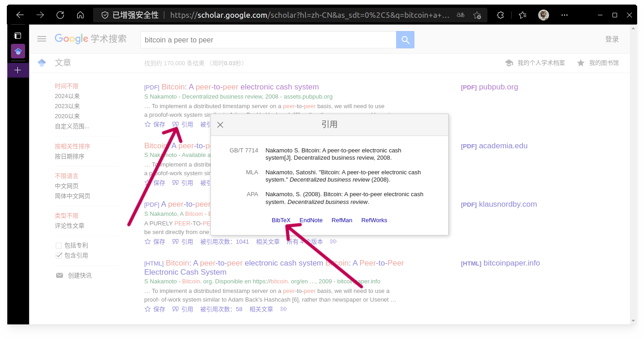Click the RefWorks export link
The height and width of the screenshot is (339, 644).
click(x=374, y=220)
